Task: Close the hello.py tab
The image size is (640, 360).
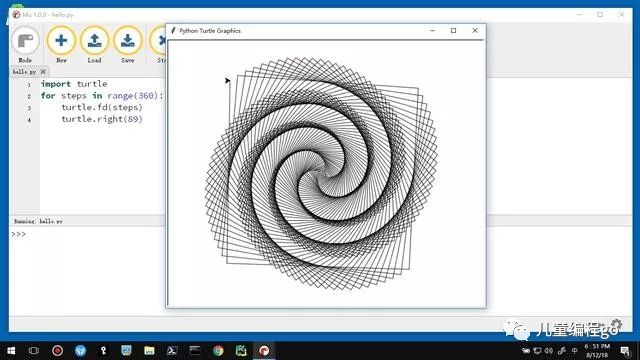Action: pyautogui.click(x=43, y=72)
